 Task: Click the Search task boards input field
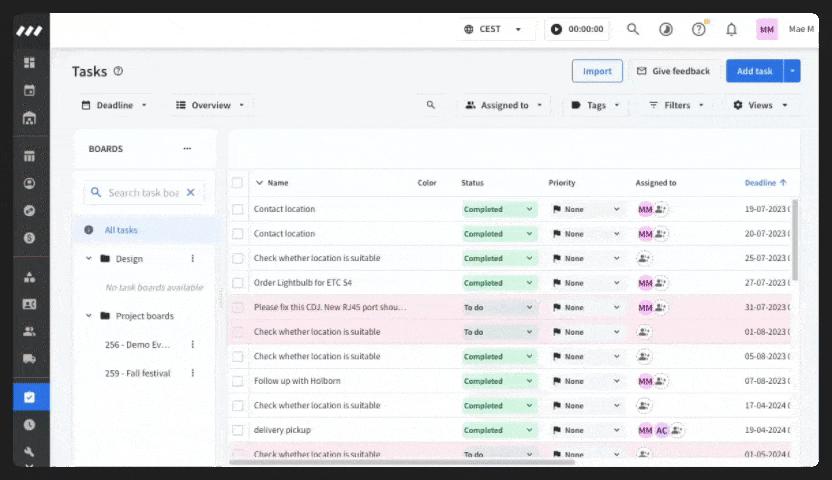tap(143, 193)
